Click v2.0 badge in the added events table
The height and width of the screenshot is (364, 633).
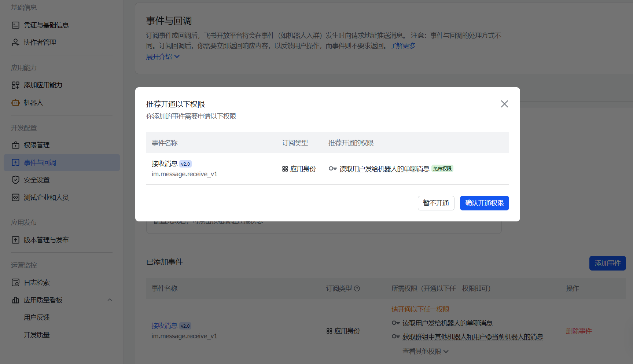185,326
